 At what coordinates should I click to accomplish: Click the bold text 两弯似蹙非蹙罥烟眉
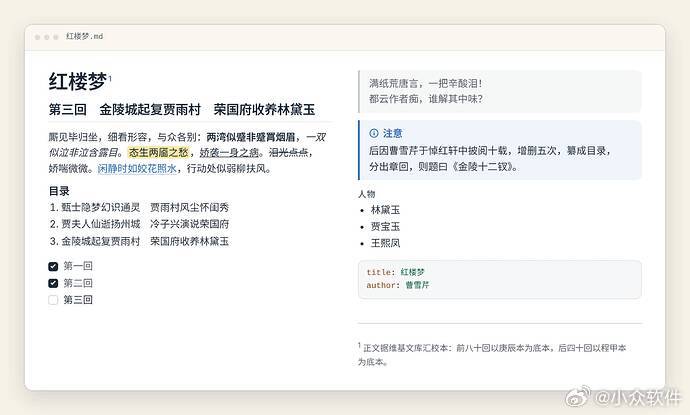[250, 137]
